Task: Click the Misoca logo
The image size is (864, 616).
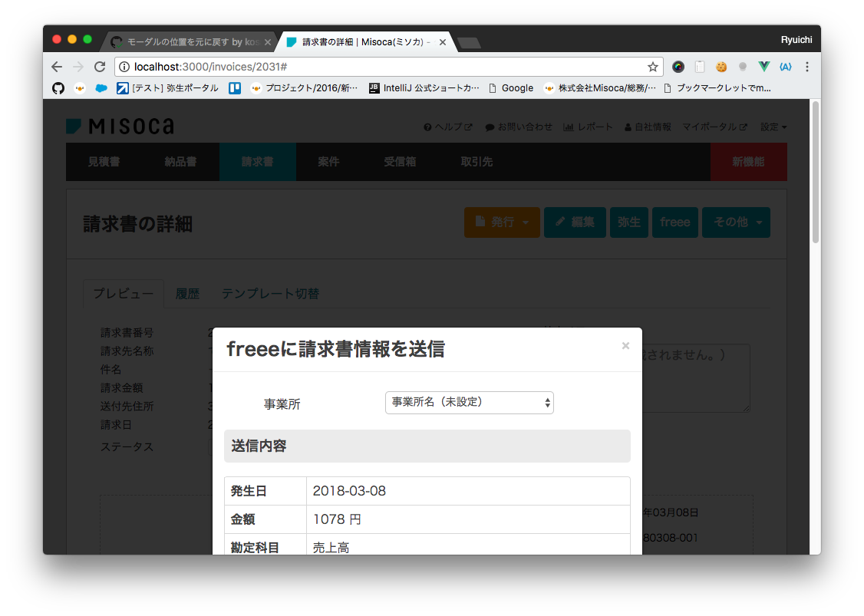Action: point(120,126)
